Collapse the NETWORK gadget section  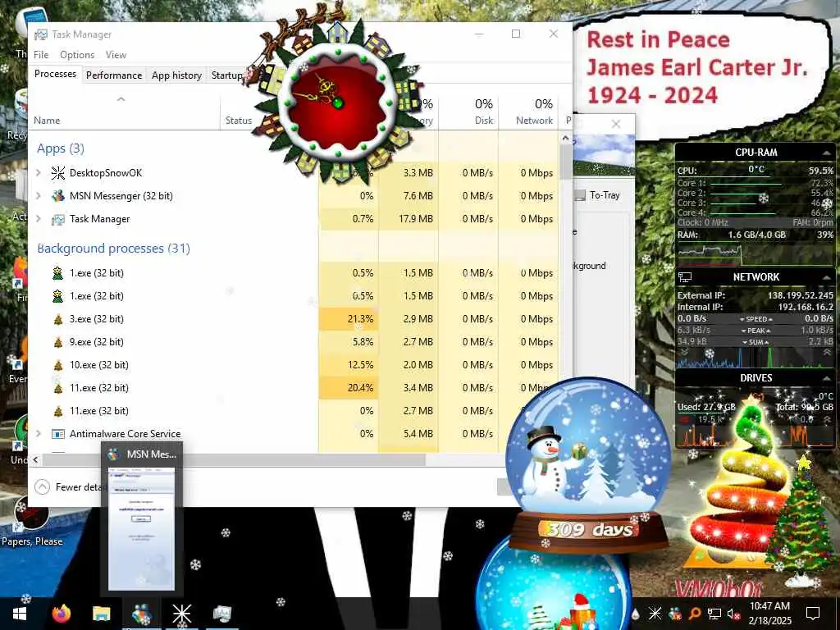coord(827,277)
